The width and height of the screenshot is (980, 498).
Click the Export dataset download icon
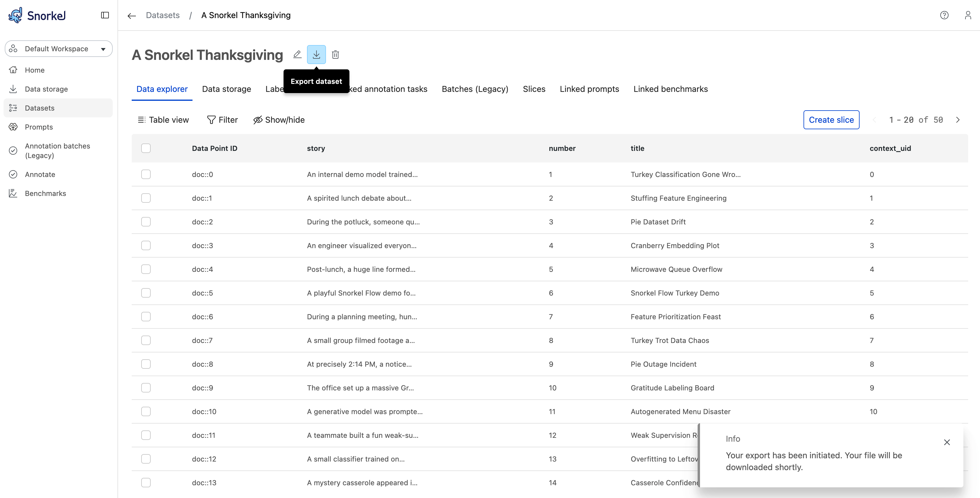tap(316, 55)
